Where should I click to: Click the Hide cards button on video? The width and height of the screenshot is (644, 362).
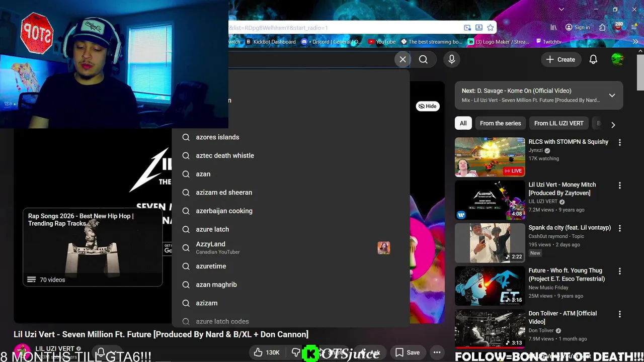point(428,106)
